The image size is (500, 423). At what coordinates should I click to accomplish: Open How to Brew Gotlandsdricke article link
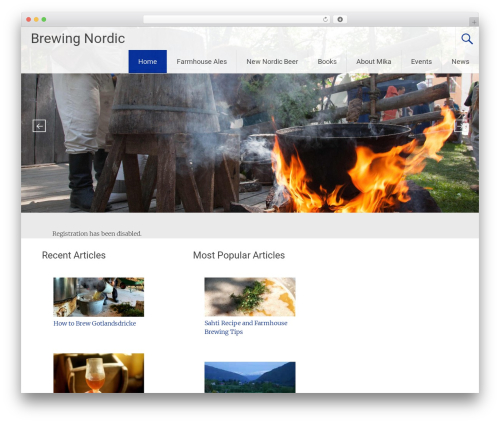(x=95, y=323)
